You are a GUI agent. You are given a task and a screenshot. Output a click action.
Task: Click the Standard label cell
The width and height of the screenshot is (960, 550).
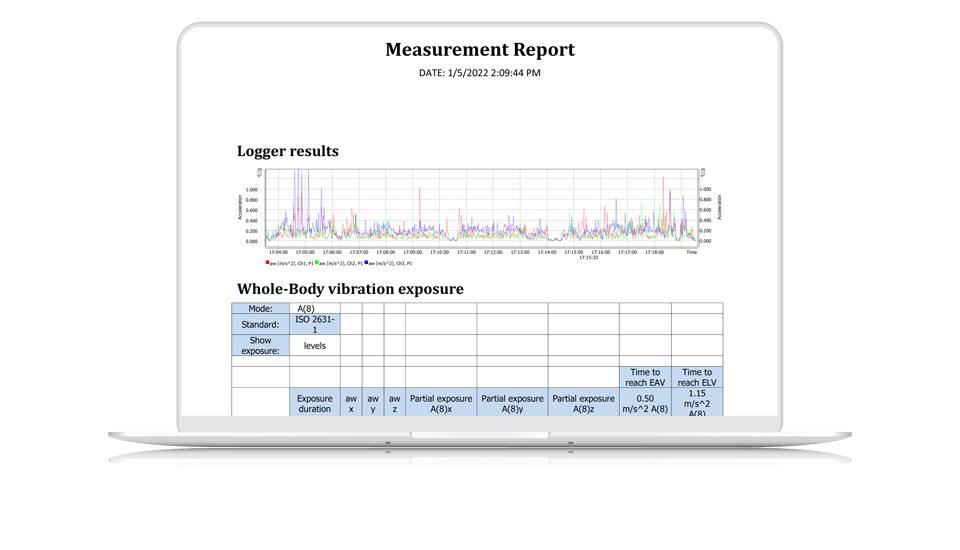261,324
